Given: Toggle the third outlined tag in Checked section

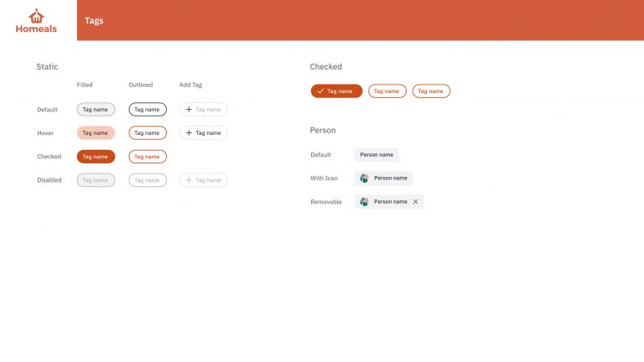Looking at the screenshot, I should [431, 91].
